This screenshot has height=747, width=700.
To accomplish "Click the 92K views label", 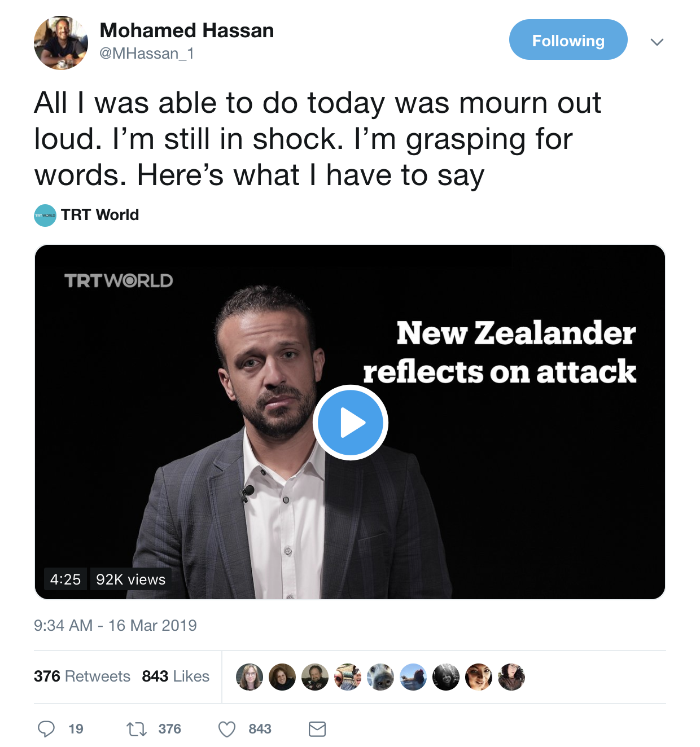I will coord(130,579).
